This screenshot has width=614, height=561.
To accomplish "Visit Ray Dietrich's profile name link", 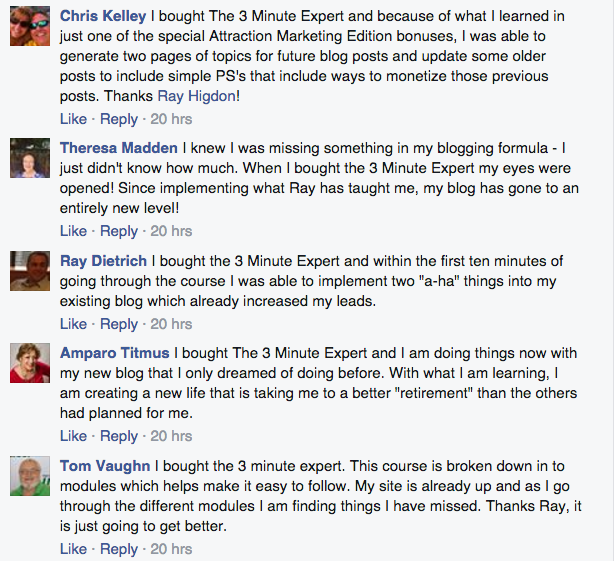I will click(103, 261).
